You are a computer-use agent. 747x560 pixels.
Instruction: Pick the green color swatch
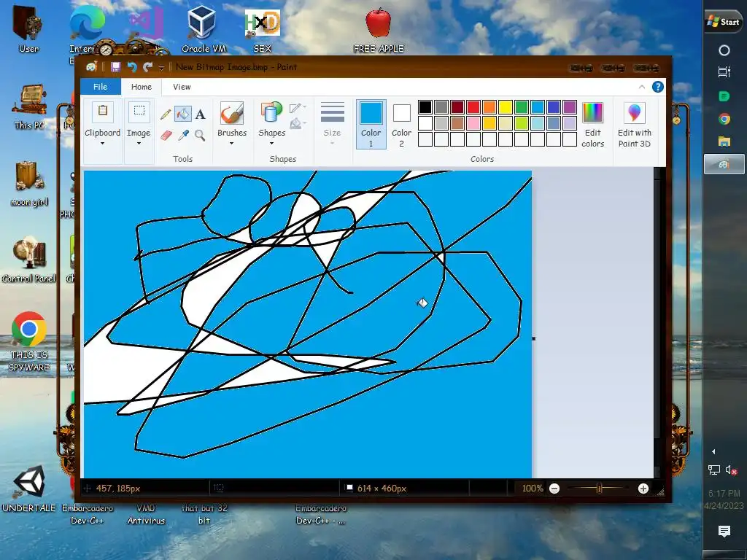(x=521, y=107)
